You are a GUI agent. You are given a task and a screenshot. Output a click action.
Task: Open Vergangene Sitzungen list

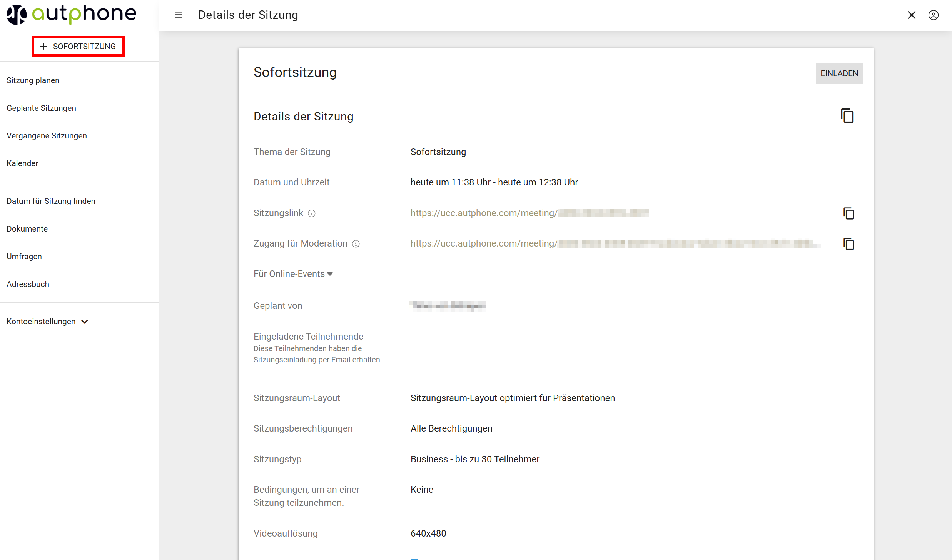(47, 136)
